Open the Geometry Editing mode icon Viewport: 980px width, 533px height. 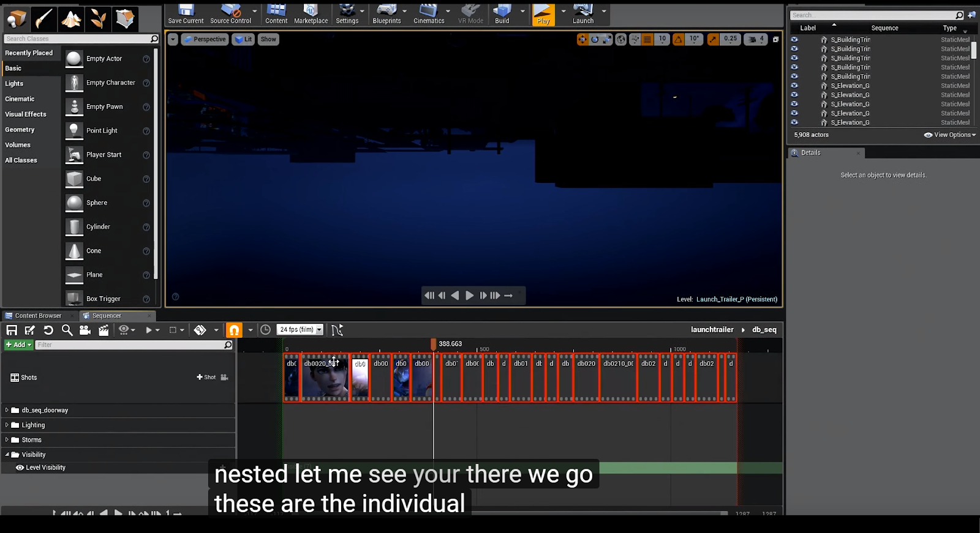125,19
